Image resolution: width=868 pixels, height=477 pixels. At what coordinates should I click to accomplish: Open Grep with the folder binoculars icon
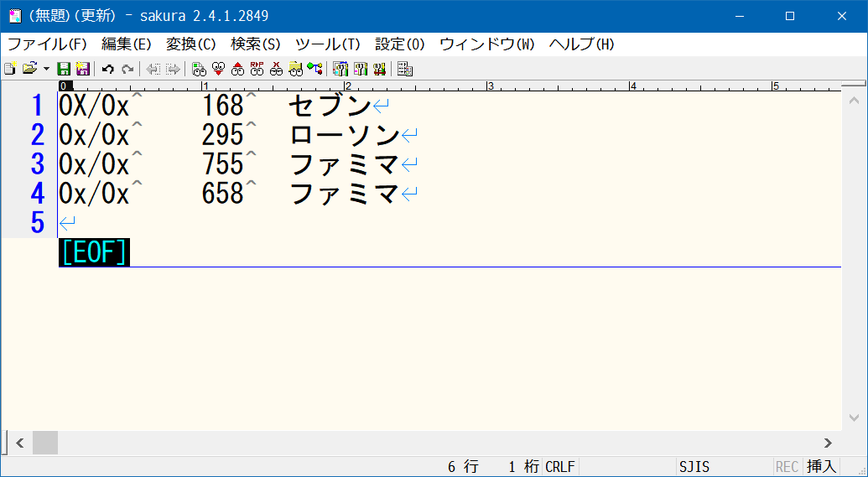click(295, 69)
